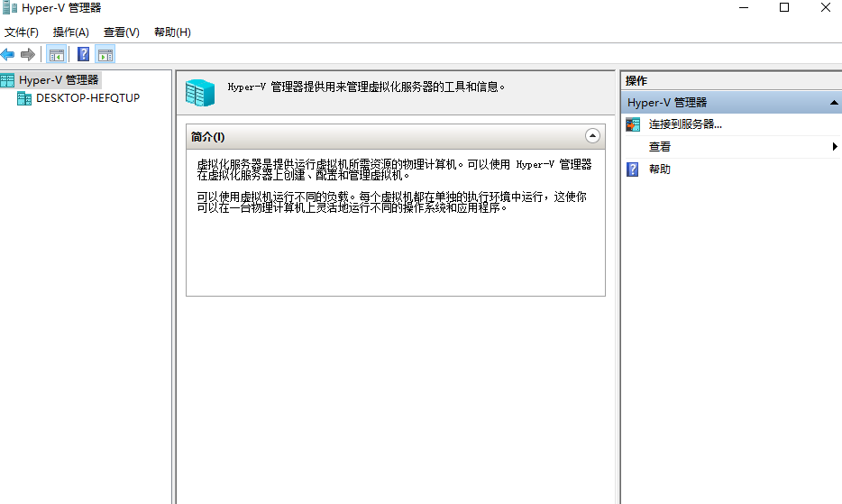Select the Hyper-V 管理器 root tree node

tap(59, 80)
